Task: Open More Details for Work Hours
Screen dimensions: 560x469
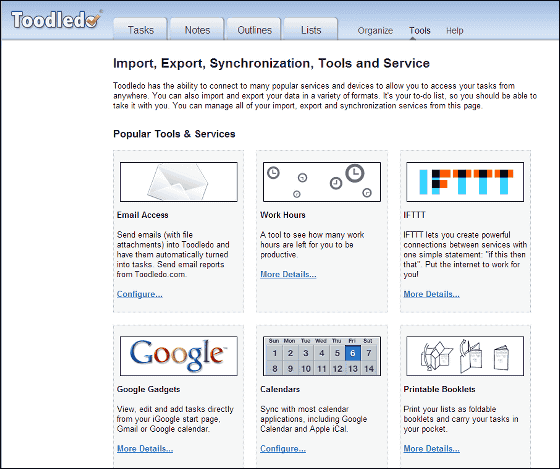Action: tap(288, 274)
